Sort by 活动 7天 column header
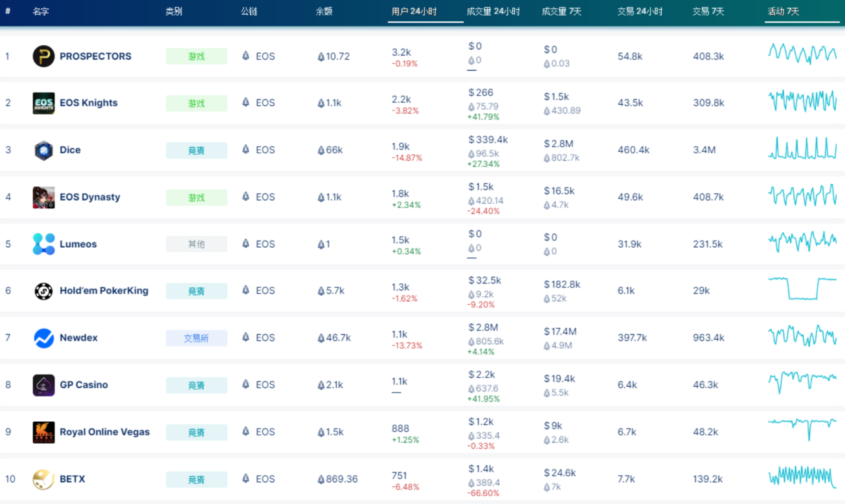 pyautogui.click(x=783, y=12)
